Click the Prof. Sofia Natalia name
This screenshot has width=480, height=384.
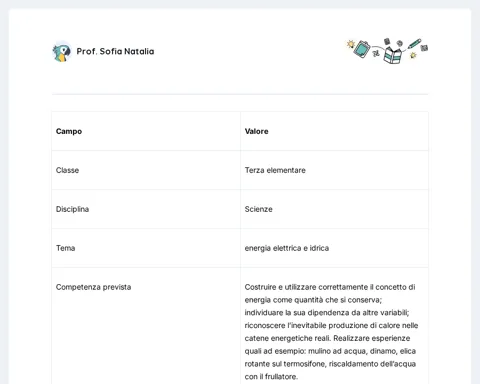(115, 51)
